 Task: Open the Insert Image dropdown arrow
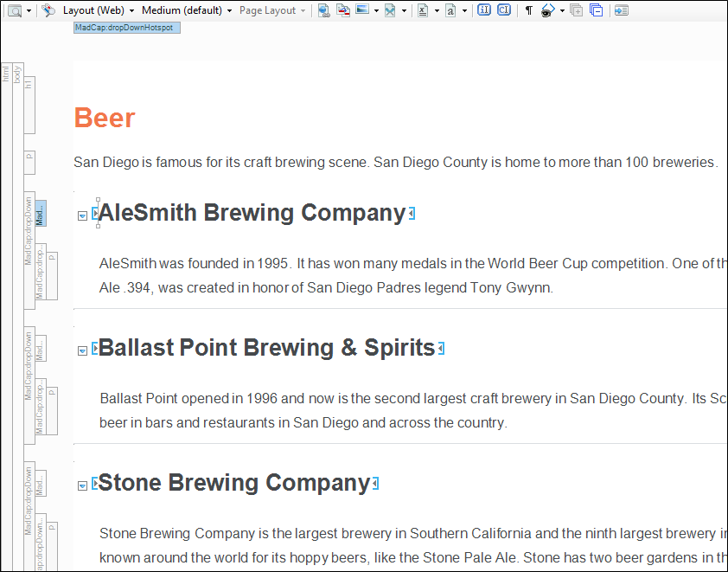point(376,11)
